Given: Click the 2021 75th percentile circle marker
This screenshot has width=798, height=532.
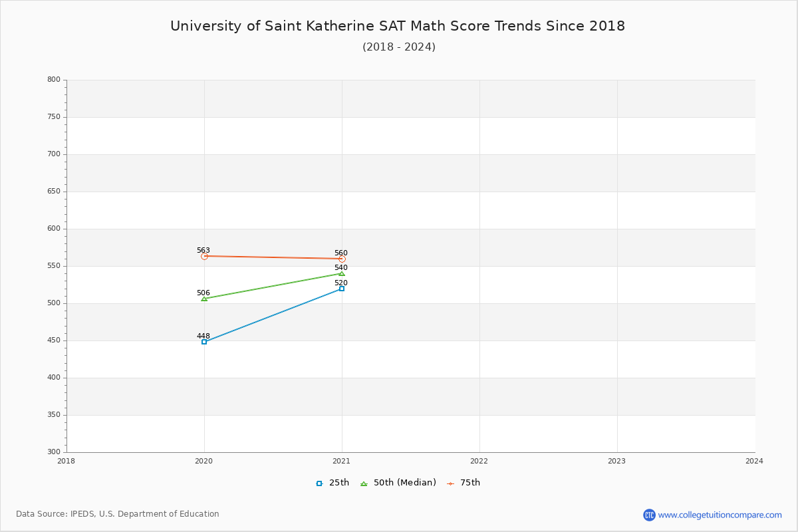Looking at the screenshot, I should (342, 259).
